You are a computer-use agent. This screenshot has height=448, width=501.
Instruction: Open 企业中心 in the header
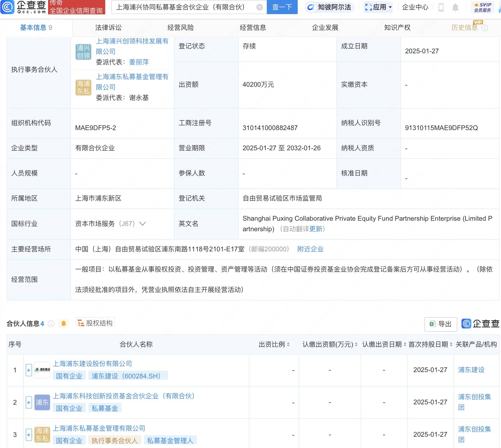pyautogui.click(x=415, y=7)
